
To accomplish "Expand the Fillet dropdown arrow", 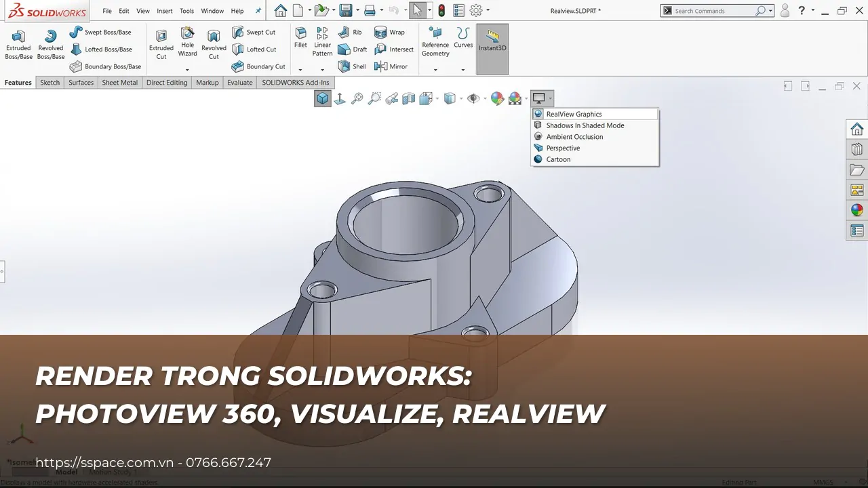I will click(300, 69).
